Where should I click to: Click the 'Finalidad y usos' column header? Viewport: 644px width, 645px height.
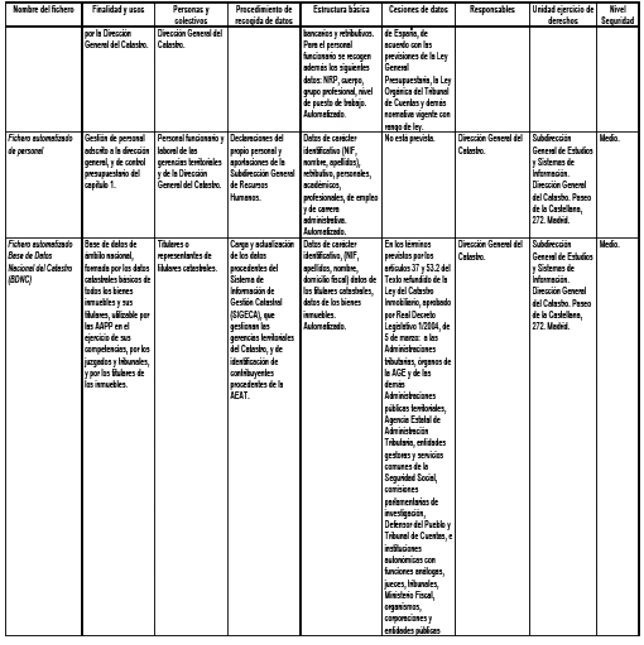pyautogui.click(x=118, y=14)
